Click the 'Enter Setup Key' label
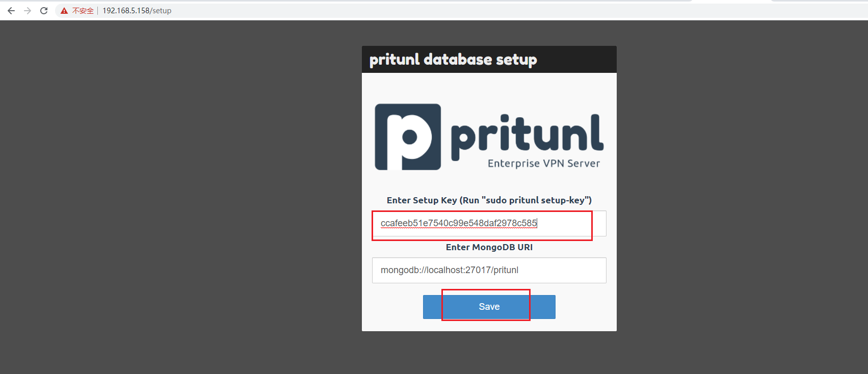The width and height of the screenshot is (868, 374). [x=489, y=200]
